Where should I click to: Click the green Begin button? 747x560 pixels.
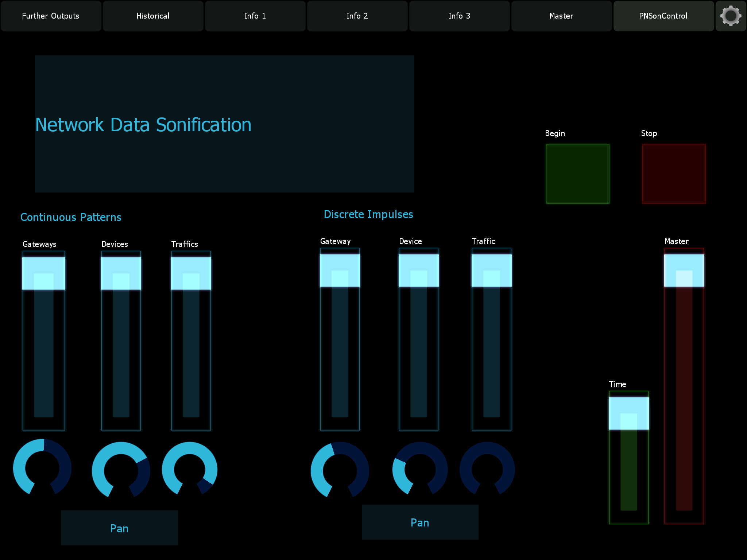click(x=577, y=174)
